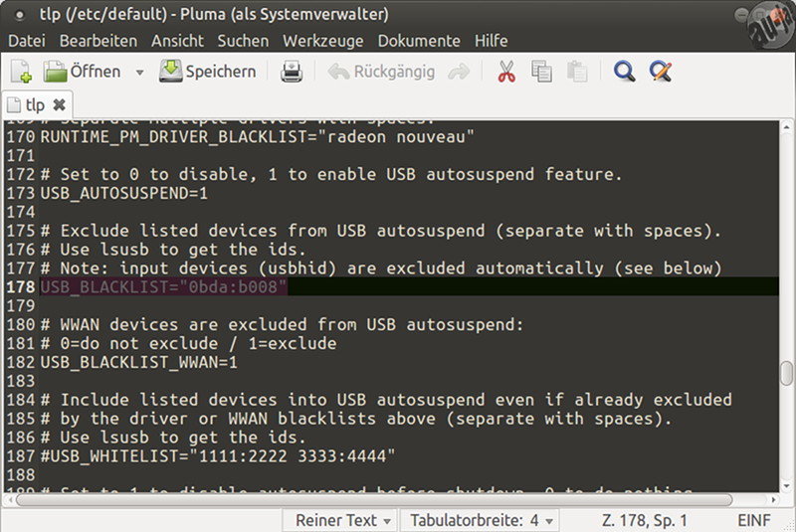Select the tlp document tab
796x532 pixels.
[35, 105]
